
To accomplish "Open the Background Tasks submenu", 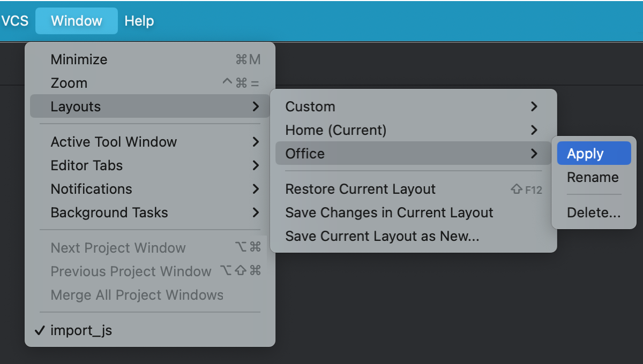I will [x=109, y=213].
